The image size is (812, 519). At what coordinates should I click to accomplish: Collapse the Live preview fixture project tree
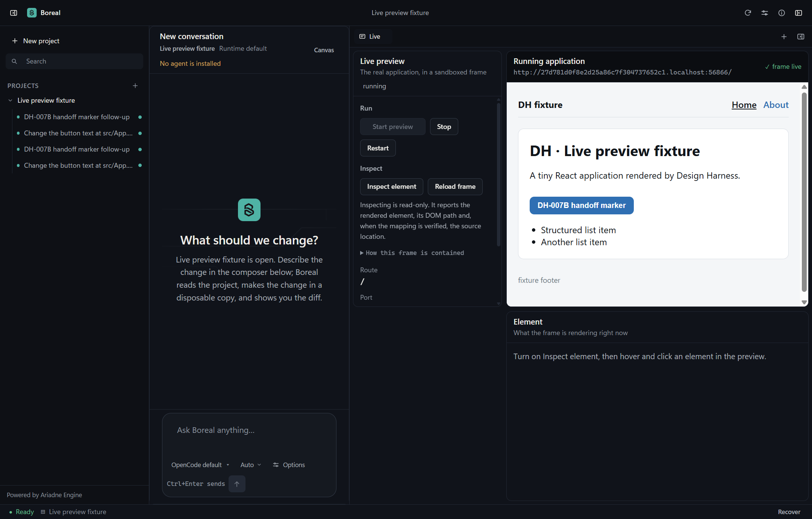coord(11,100)
